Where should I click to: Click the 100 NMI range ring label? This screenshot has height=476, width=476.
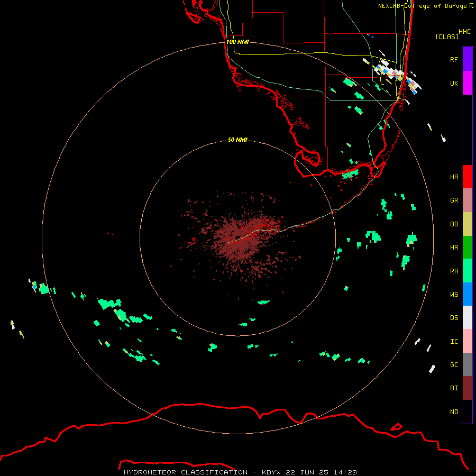(x=237, y=42)
